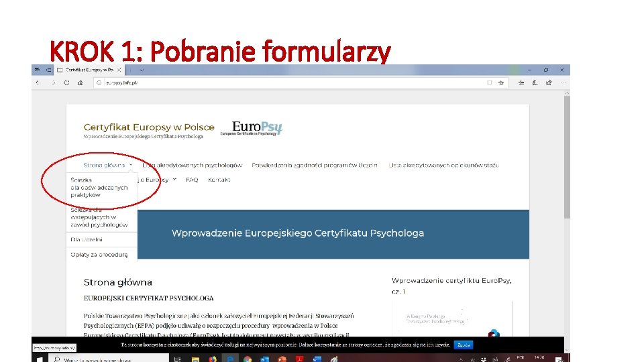Click the Windows taskbar search box
The width and height of the screenshot is (644, 362).
109,359
